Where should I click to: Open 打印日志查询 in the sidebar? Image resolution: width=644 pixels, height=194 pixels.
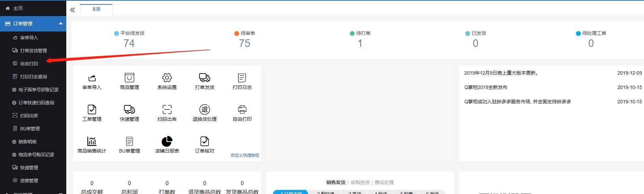(x=33, y=77)
